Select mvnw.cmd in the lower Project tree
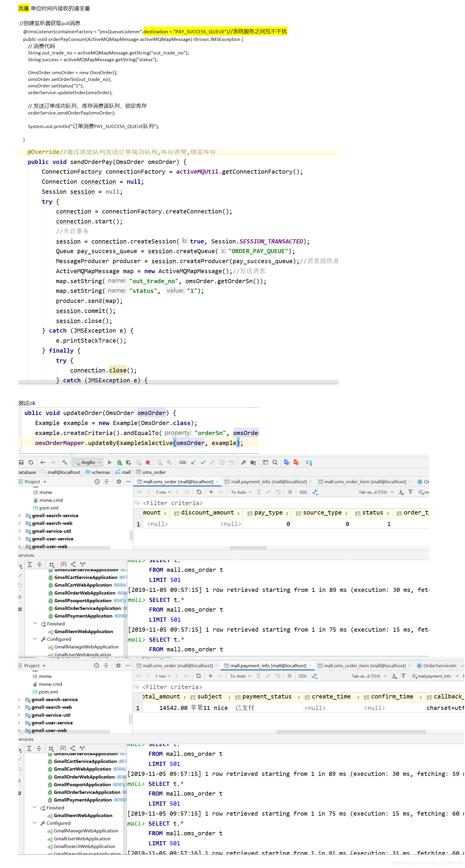 47,684
